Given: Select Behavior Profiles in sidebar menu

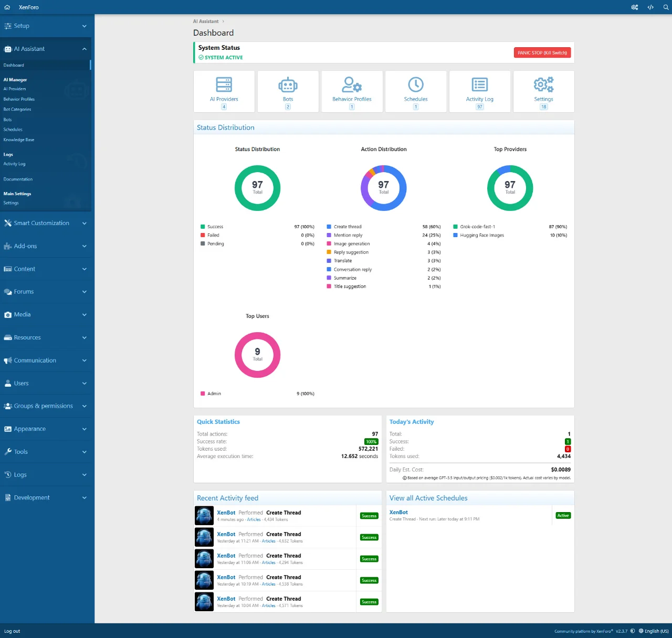Looking at the screenshot, I should click(x=19, y=99).
